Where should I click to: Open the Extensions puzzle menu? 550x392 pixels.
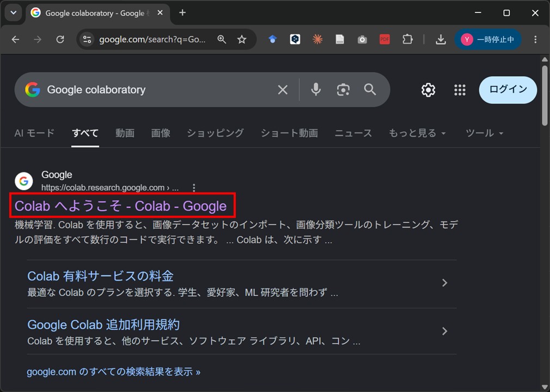[407, 39]
